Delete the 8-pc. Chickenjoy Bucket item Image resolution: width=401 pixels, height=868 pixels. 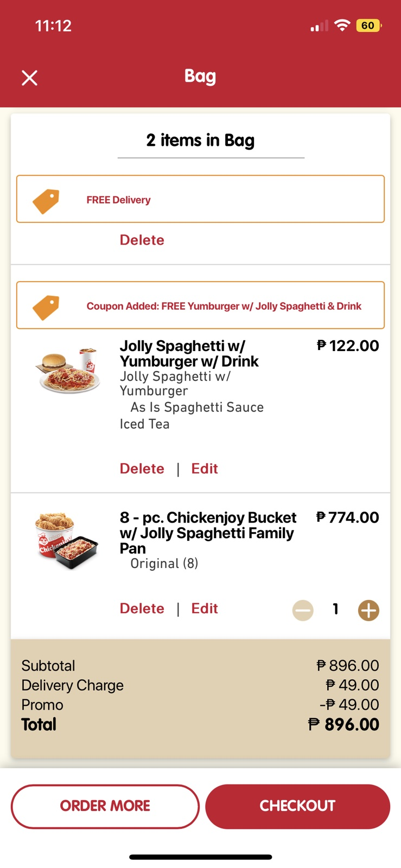click(x=142, y=609)
